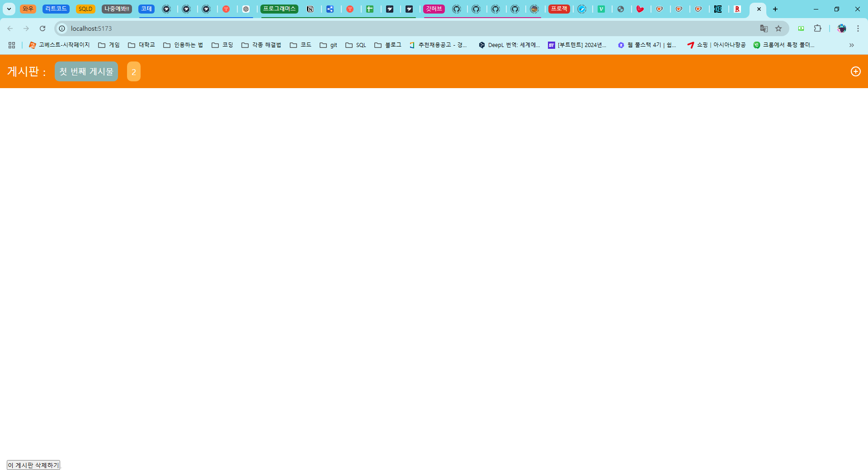Open the git bookmarks folder
This screenshot has height=470, width=868.
tap(329, 45)
